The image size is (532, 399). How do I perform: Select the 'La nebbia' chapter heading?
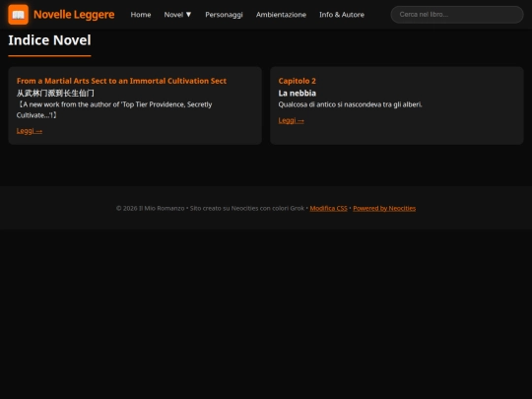(297, 93)
